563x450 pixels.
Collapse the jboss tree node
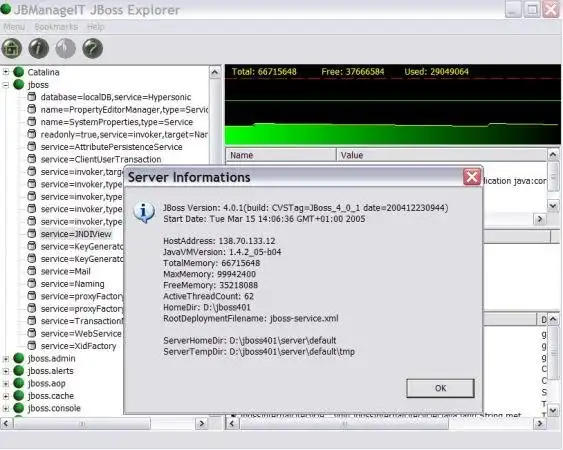click(6, 85)
